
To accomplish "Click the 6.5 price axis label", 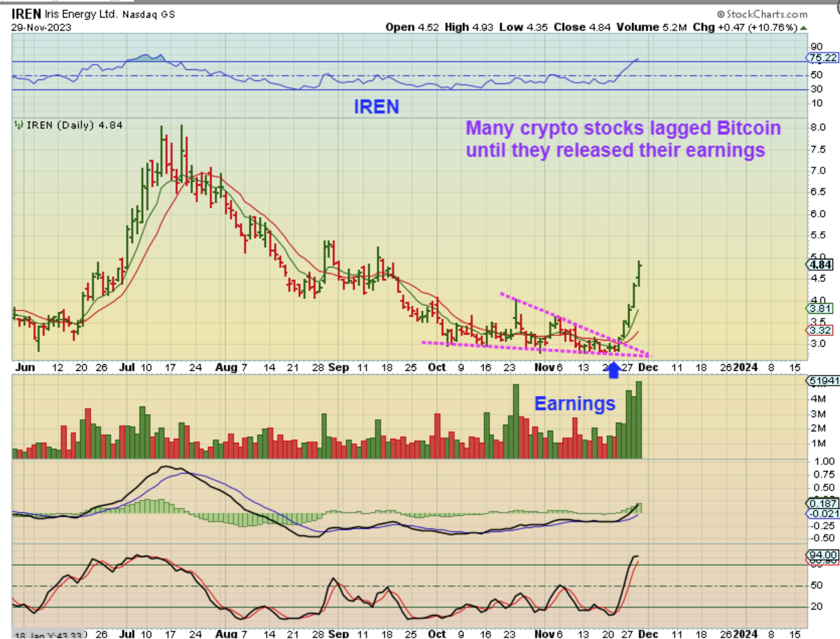I will 819,191.
